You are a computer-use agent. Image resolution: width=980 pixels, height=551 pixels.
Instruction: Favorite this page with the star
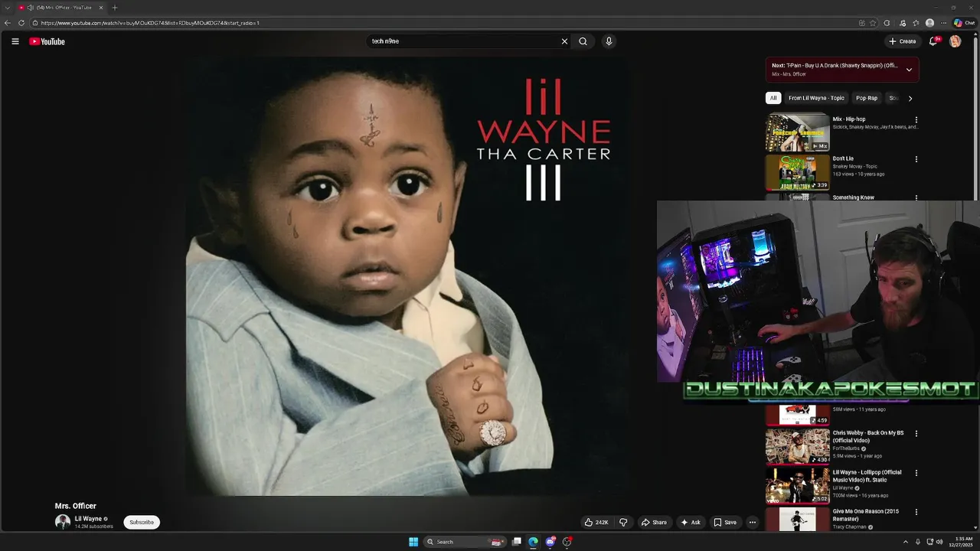[873, 23]
